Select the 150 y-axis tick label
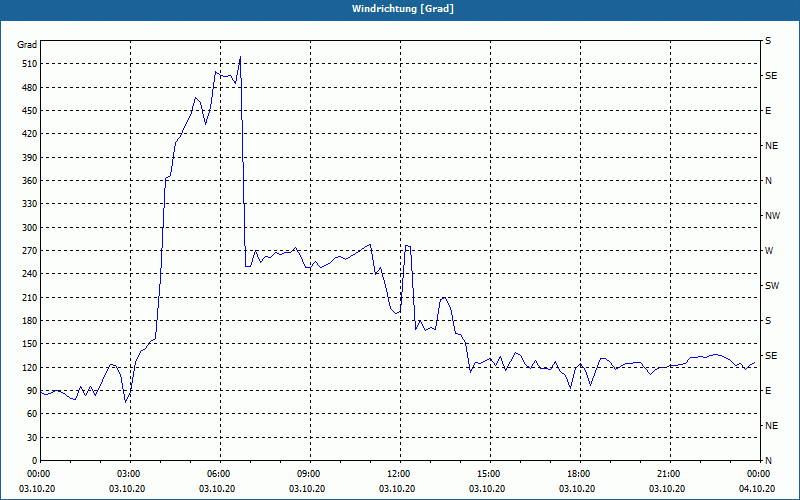Screen dimensions: 800x500 point(29,344)
